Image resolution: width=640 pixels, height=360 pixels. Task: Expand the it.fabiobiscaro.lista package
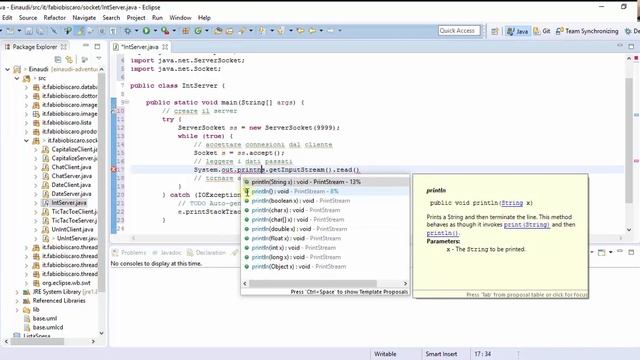[26, 123]
